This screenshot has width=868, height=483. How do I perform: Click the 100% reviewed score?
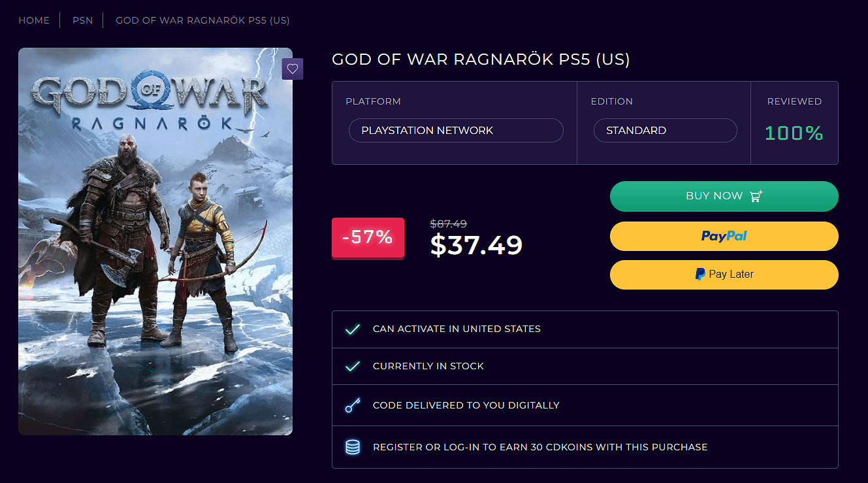coord(794,133)
